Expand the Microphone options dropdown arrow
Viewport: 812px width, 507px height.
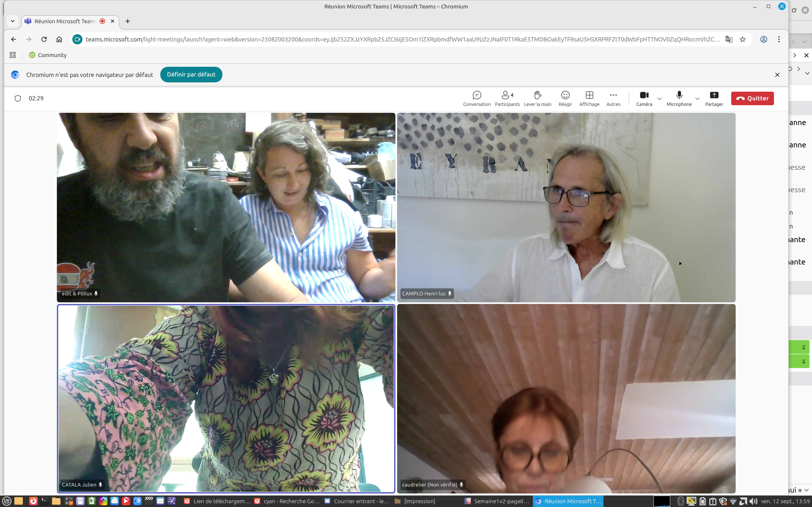point(697,99)
